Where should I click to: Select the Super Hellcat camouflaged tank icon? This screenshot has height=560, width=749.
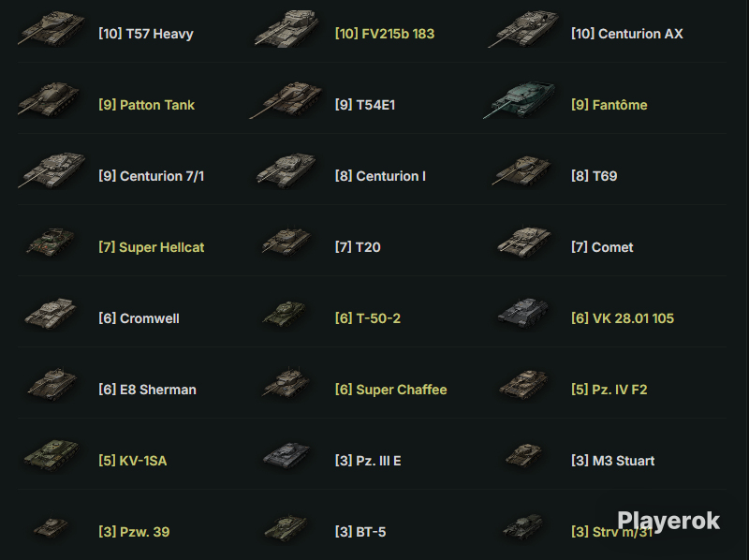point(51,243)
